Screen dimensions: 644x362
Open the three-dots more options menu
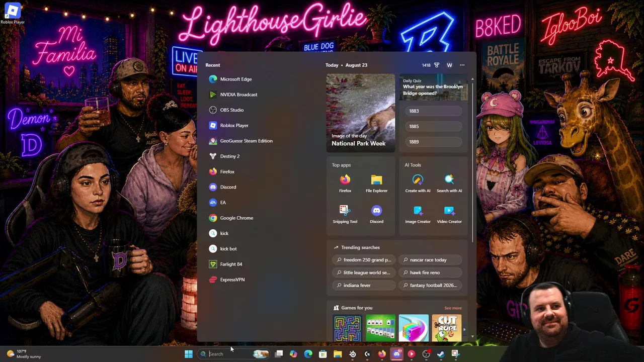[x=462, y=65]
